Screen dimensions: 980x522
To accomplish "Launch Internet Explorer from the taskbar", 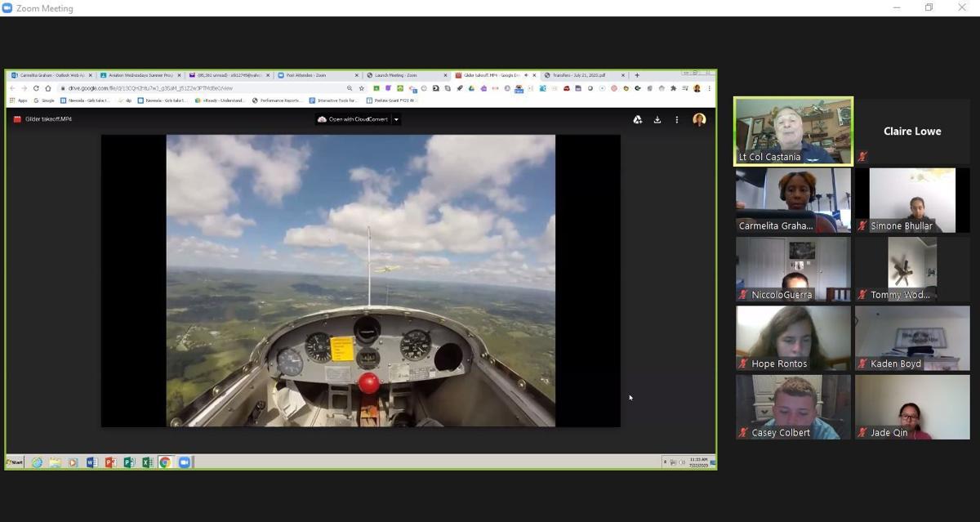I will (37, 462).
